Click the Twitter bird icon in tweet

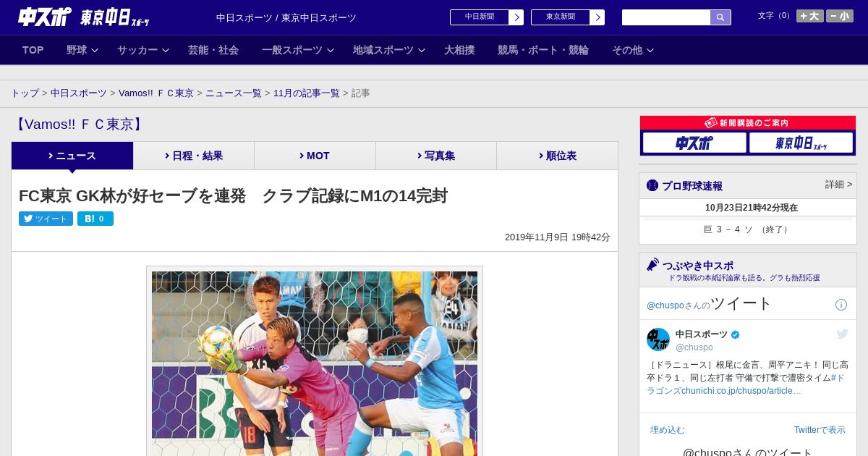coord(842,334)
